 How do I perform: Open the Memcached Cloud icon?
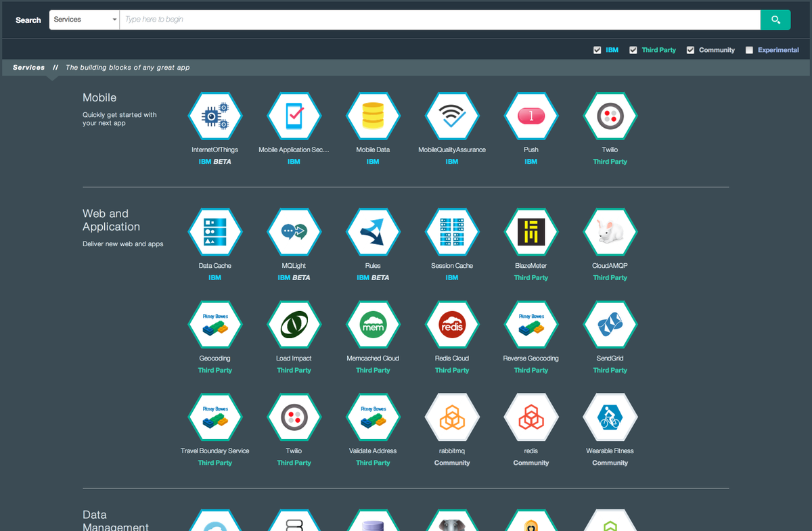(373, 325)
